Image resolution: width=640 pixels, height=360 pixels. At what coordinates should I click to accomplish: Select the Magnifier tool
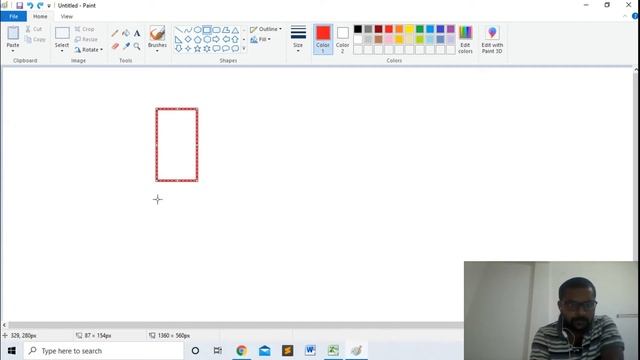137,46
